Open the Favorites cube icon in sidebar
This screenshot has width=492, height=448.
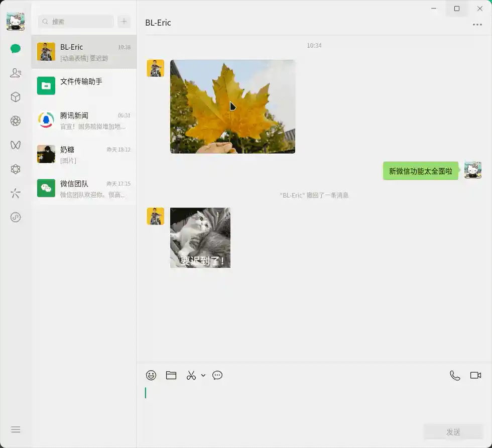[16, 97]
